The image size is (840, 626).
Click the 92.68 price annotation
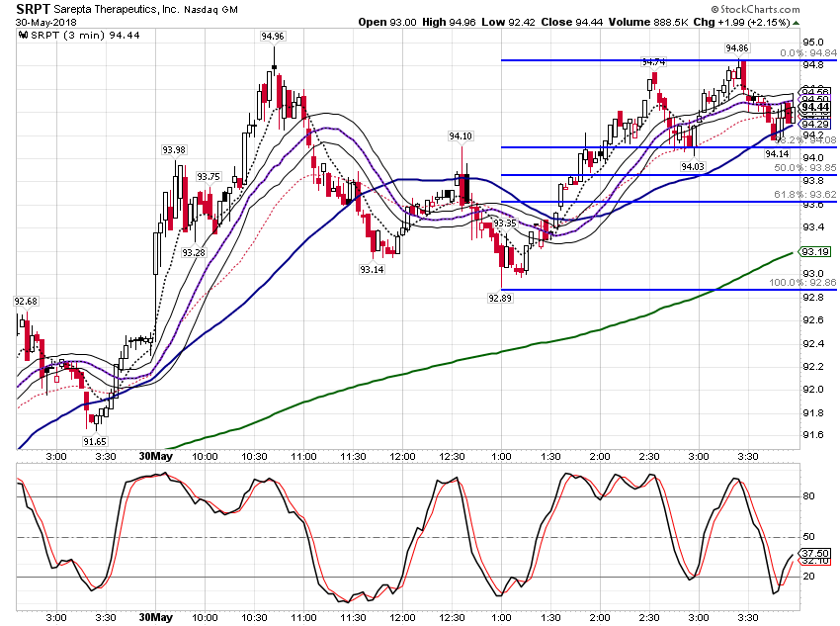tap(26, 302)
